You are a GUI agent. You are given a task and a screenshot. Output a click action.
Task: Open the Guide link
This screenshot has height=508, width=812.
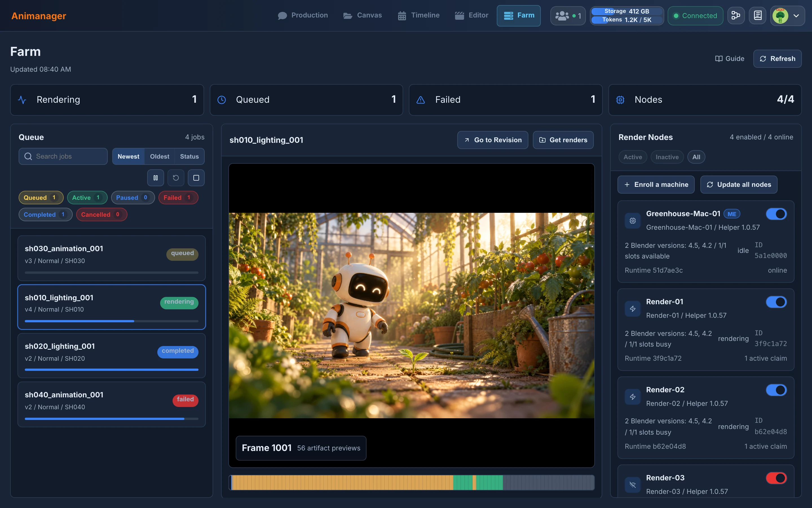[729, 59]
